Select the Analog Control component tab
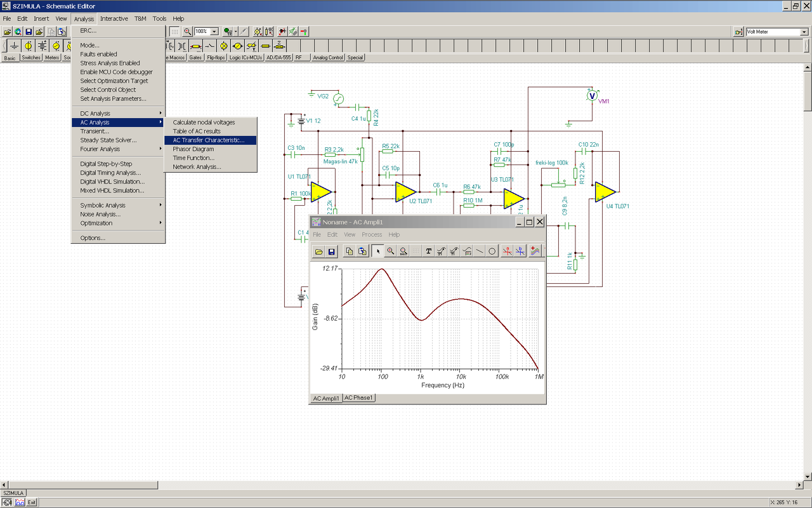The height and width of the screenshot is (508, 812). coord(328,58)
